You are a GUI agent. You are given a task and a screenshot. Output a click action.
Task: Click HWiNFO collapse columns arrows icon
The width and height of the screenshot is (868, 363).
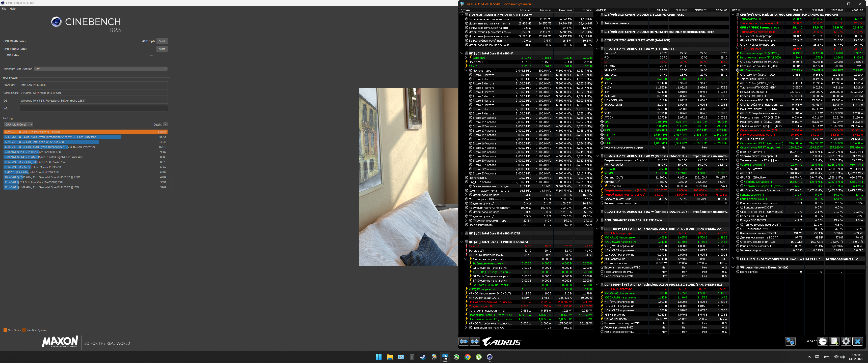pyautogui.click(x=475, y=342)
